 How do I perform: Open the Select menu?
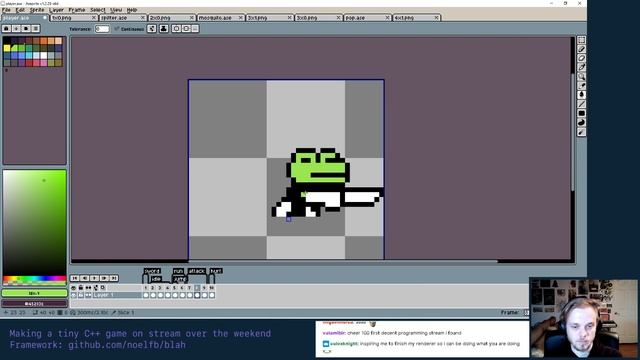(x=98, y=10)
